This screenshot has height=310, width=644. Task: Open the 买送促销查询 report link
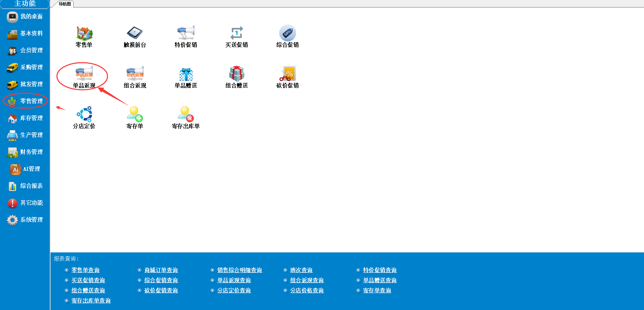[x=88, y=280]
